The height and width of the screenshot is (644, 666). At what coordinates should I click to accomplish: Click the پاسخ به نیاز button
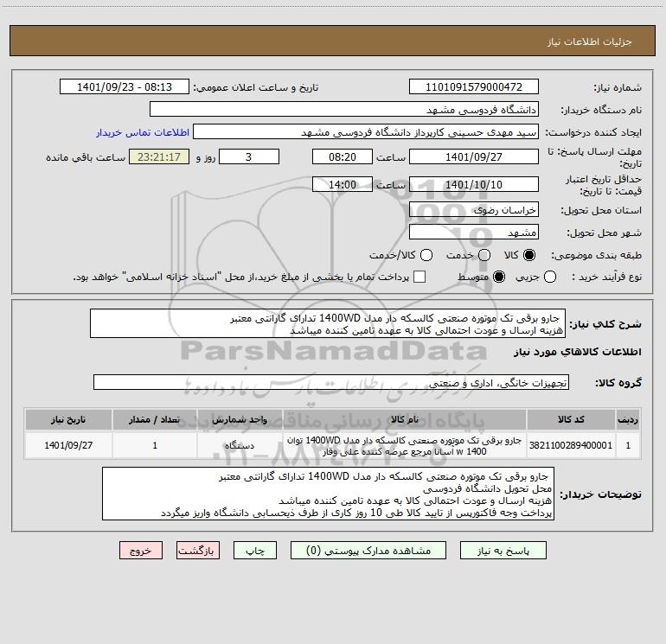tap(503, 551)
